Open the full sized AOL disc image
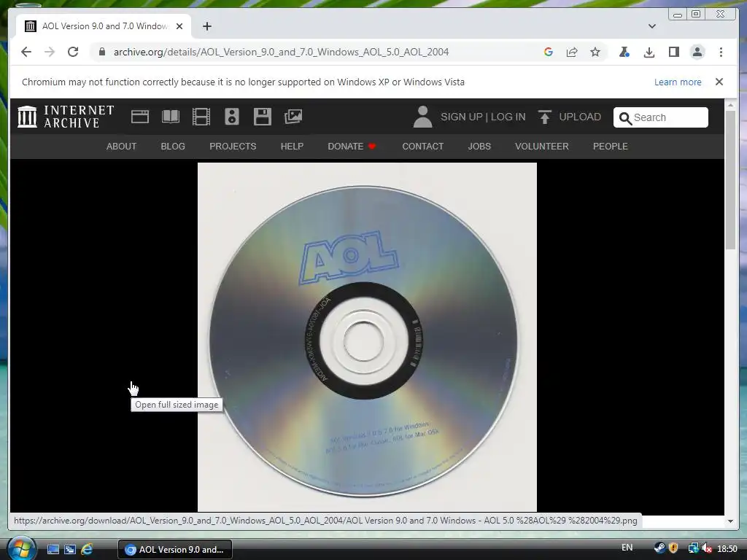 coord(367,337)
